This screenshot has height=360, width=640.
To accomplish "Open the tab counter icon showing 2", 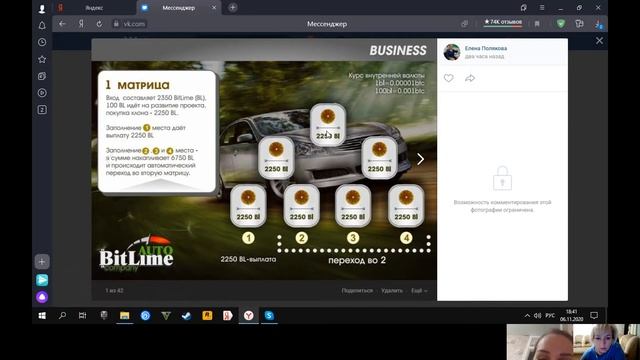I will (42, 109).
